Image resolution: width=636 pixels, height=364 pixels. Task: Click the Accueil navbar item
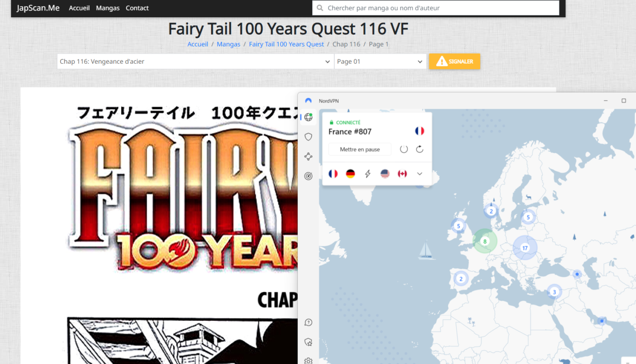(x=79, y=8)
